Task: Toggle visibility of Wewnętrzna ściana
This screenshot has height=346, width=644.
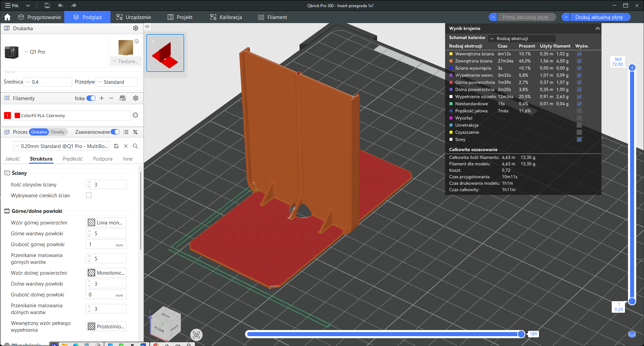Action: (579, 54)
